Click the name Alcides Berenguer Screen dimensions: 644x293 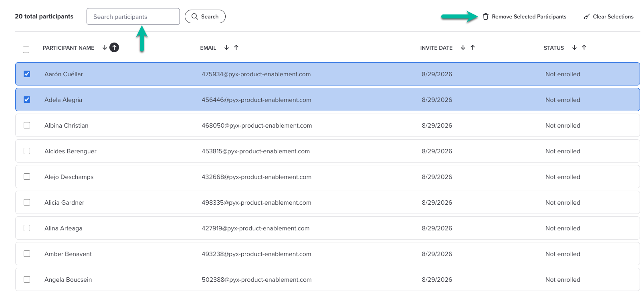[x=71, y=151]
